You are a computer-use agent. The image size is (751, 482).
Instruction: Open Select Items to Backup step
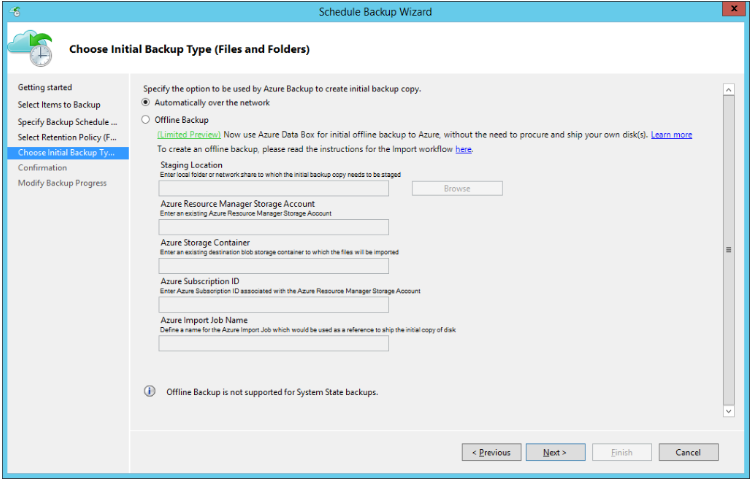point(59,104)
